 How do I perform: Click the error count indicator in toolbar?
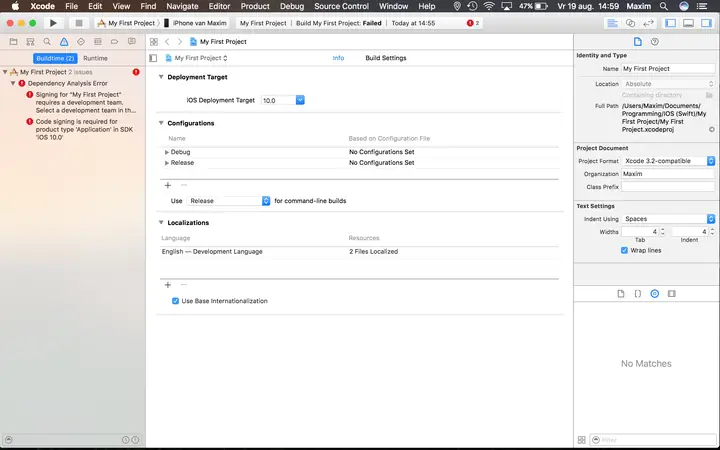click(473, 23)
